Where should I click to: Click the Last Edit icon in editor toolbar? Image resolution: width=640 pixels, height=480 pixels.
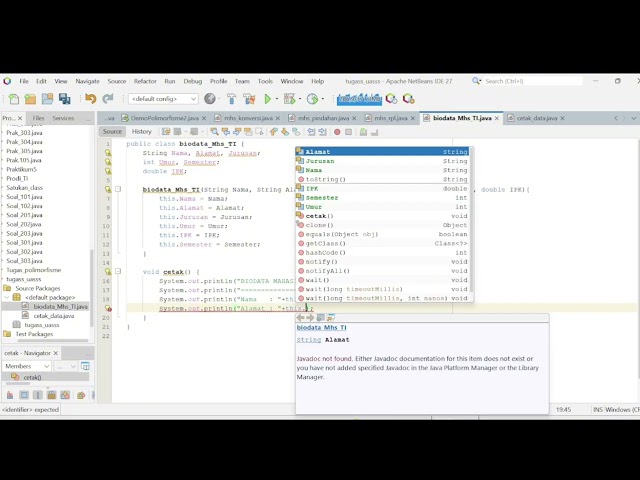[x=166, y=131]
